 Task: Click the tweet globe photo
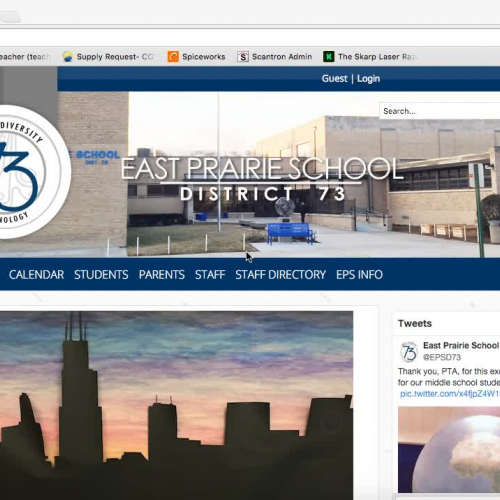coord(449,450)
